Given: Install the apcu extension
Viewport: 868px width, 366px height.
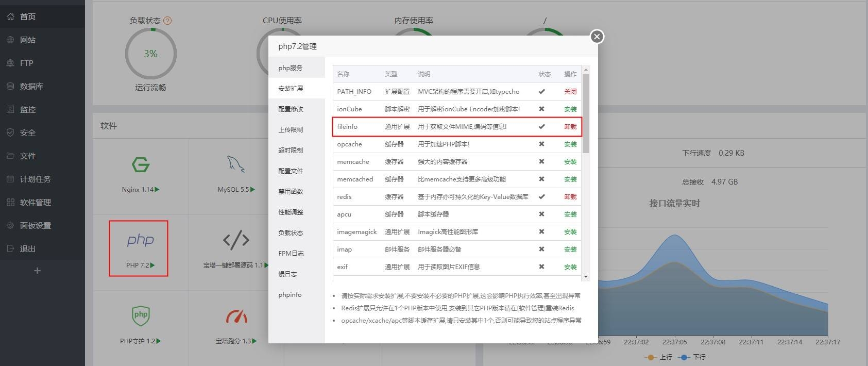Looking at the screenshot, I should pyautogui.click(x=570, y=214).
